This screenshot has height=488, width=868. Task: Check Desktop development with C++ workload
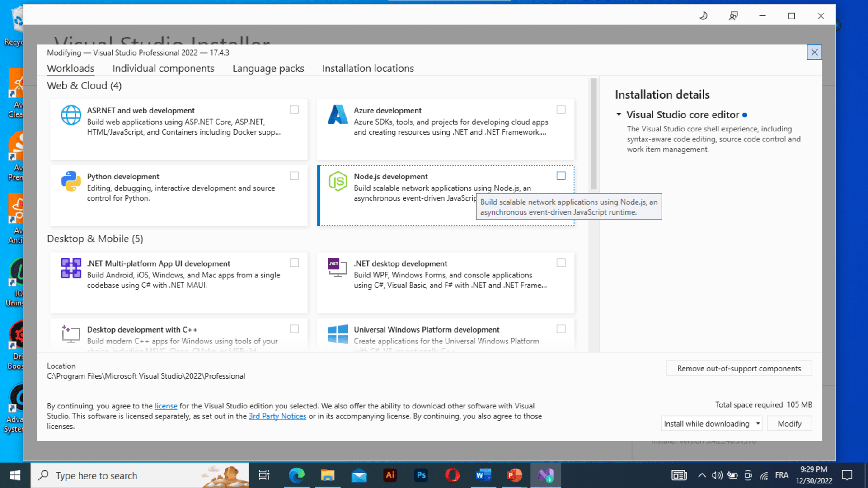point(294,329)
